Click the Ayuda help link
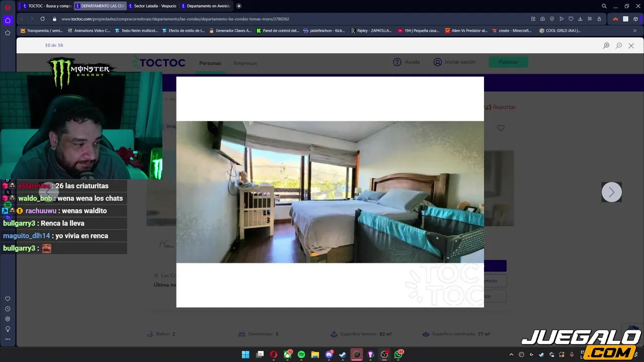The width and height of the screenshot is (644, 362). [x=407, y=62]
